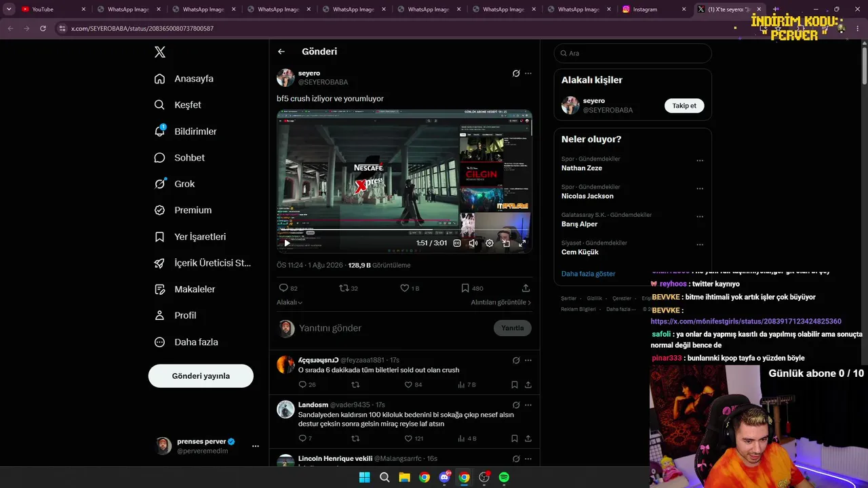Open video in picture-in-picture

pos(506,243)
